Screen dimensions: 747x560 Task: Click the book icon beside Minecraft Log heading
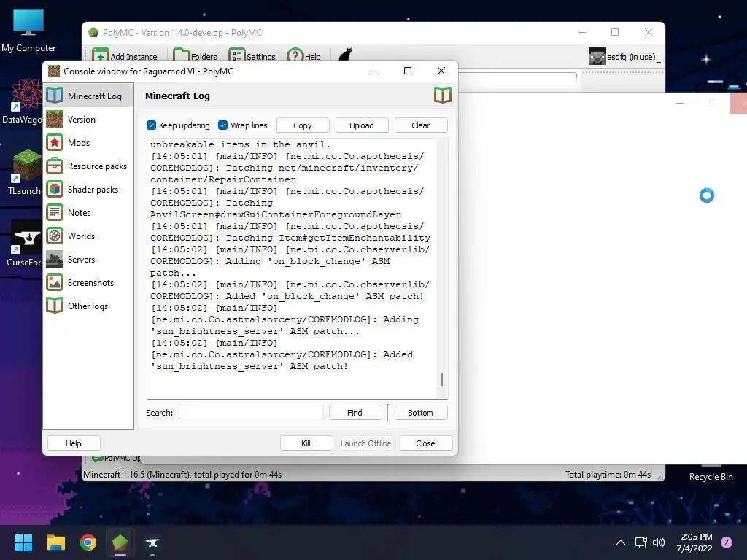[x=443, y=96]
